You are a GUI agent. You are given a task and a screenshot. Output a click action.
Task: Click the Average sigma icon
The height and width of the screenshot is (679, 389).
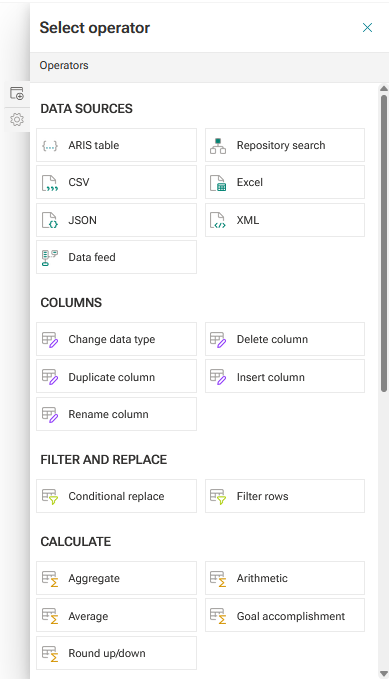[50, 616]
